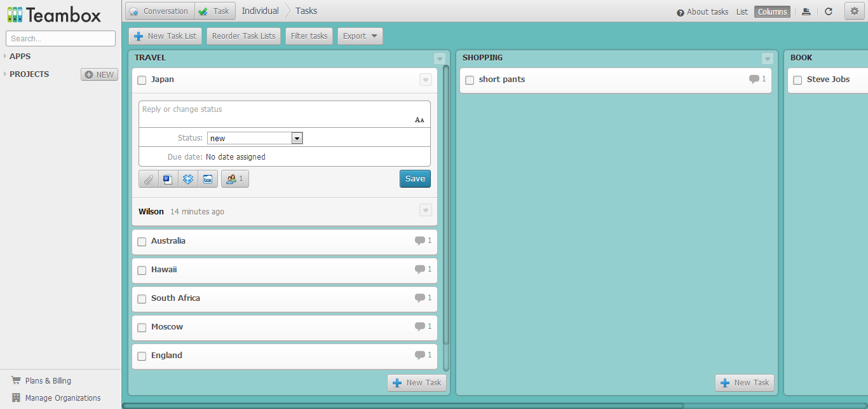This screenshot has height=409, width=868.
Task: Check the Australia task checkbox
Action: 142,242
